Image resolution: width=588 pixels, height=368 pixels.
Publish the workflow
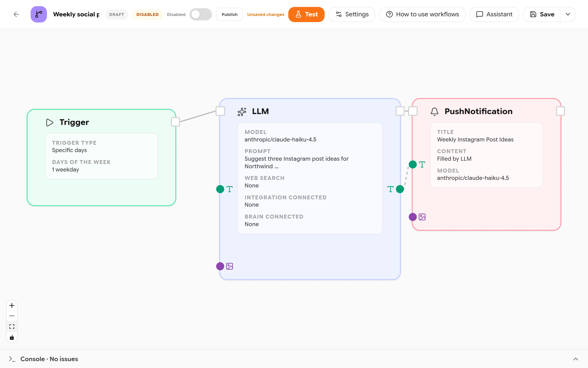[229, 14]
